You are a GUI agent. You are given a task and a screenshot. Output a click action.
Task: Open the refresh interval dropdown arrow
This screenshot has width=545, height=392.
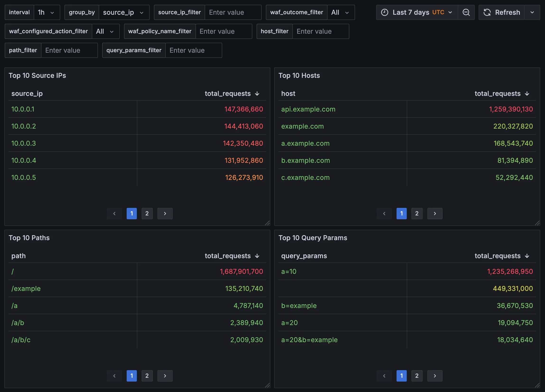tap(532, 12)
